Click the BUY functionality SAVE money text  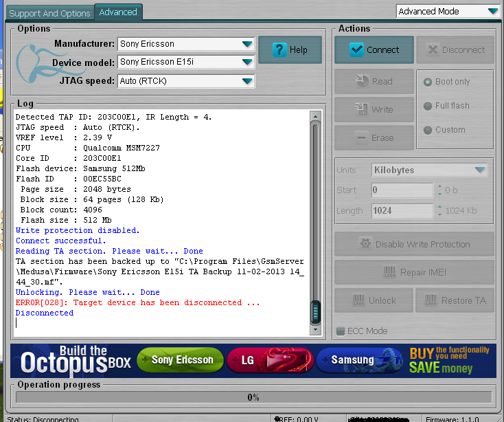[x=449, y=360]
